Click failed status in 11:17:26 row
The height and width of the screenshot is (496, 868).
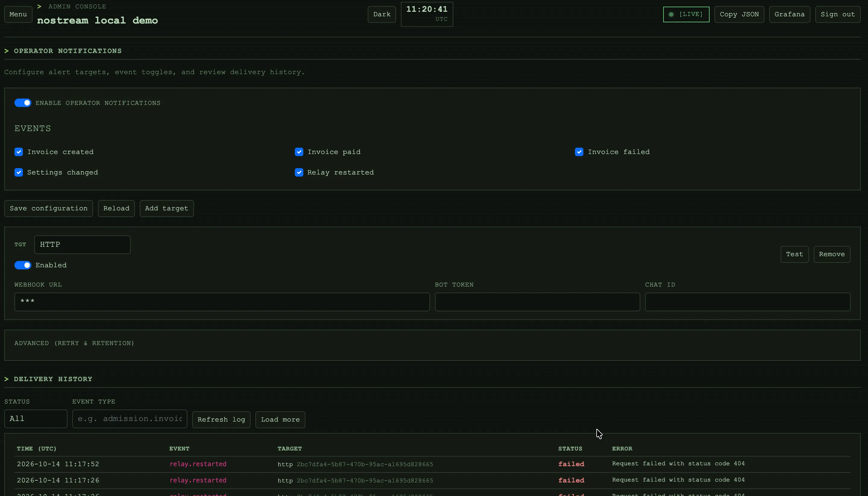point(571,480)
